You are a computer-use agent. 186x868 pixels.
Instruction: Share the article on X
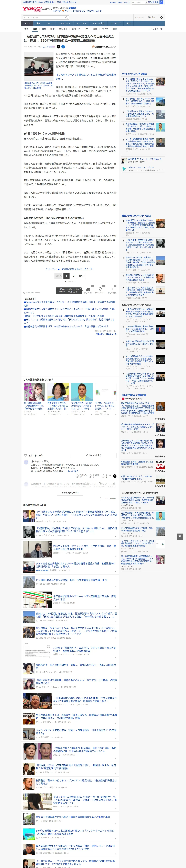coord(58,47)
